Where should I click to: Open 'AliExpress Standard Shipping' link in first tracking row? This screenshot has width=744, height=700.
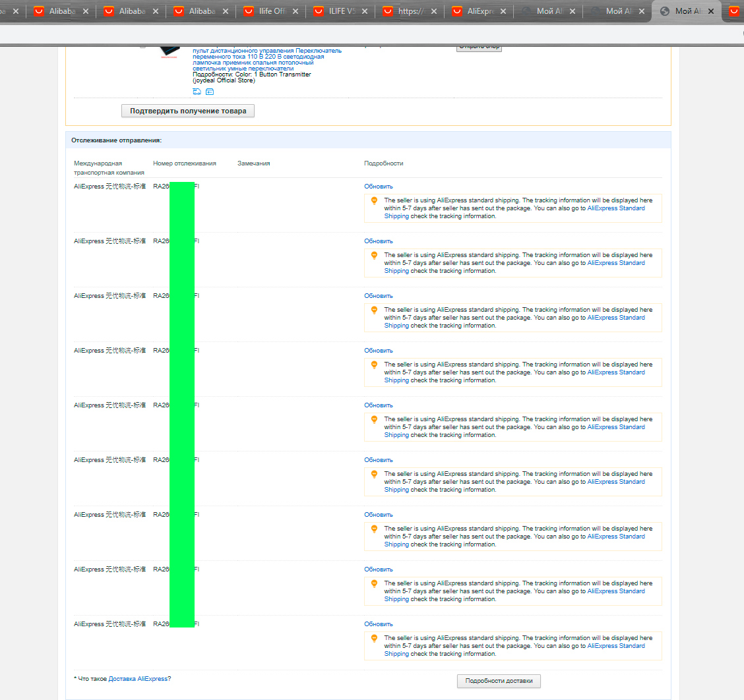[616, 208]
